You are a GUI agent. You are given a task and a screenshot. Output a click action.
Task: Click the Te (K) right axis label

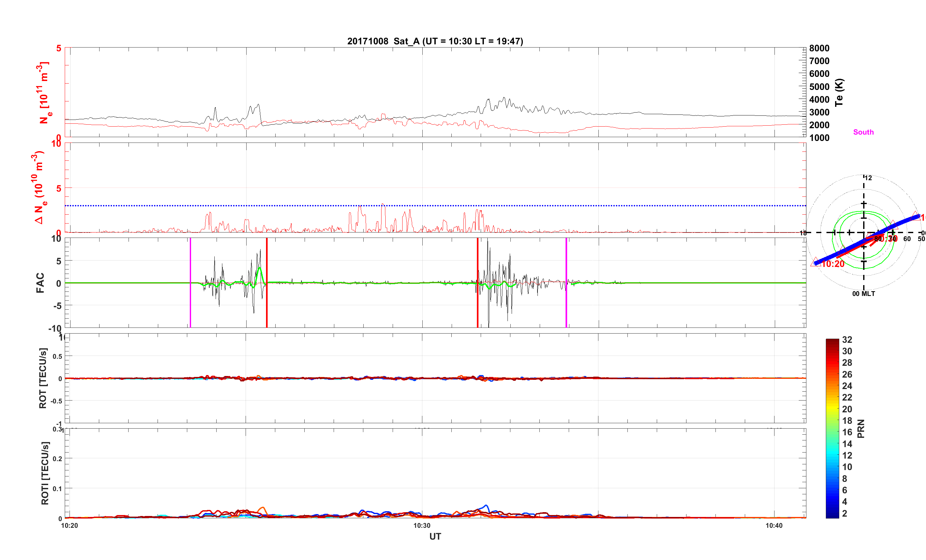(x=839, y=92)
